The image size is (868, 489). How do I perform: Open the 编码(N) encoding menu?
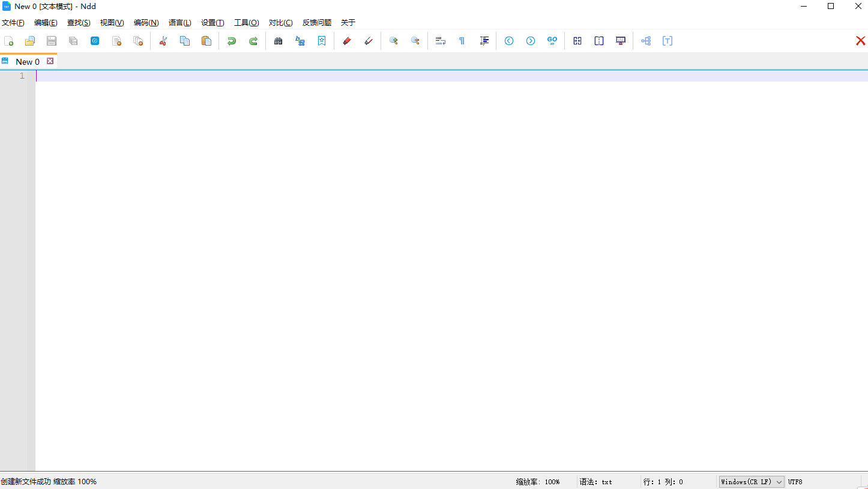pyautogui.click(x=145, y=22)
